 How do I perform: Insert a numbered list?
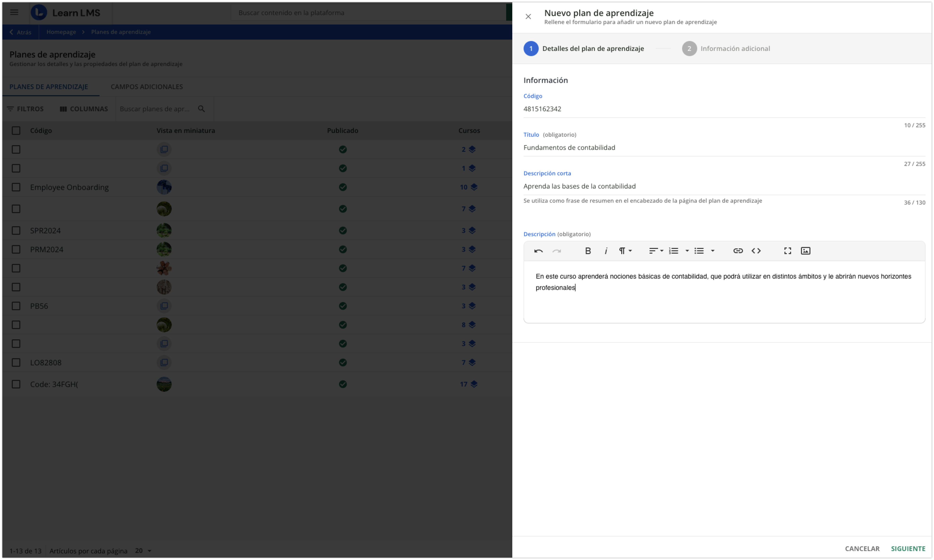click(674, 251)
